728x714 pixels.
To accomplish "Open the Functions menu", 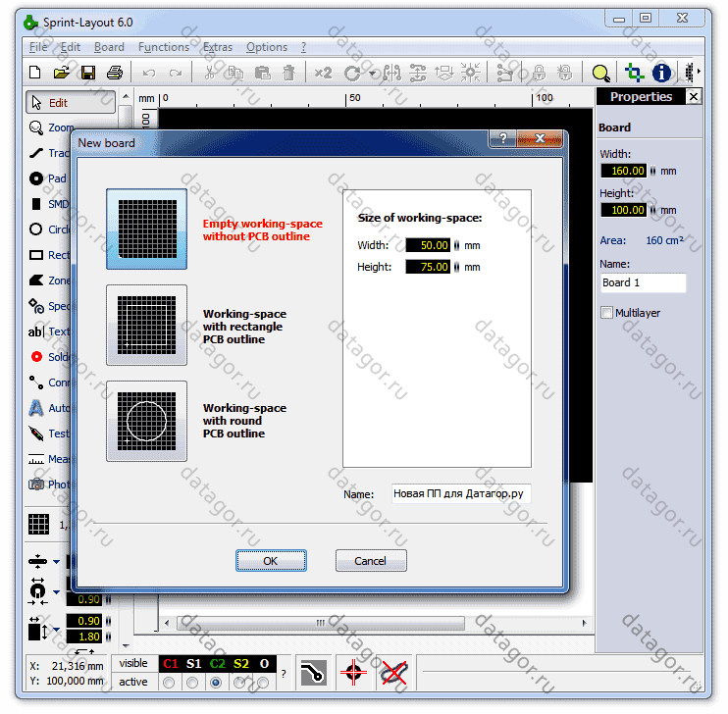I will [x=164, y=47].
